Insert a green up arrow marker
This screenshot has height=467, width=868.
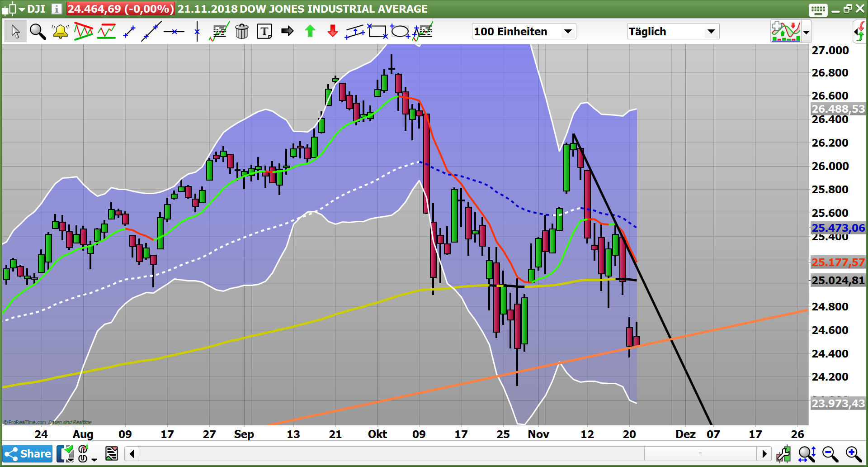pyautogui.click(x=310, y=31)
